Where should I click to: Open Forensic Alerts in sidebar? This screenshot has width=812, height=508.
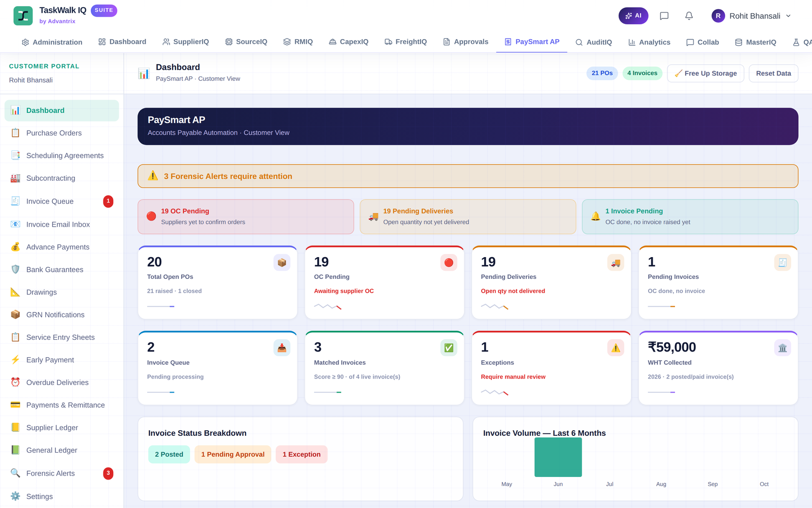point(62,473)
